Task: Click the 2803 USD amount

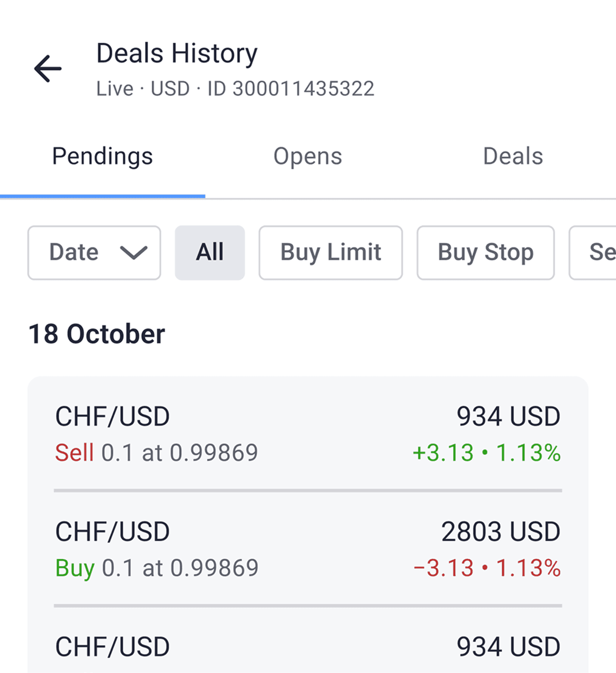Action: click(501, 531)
